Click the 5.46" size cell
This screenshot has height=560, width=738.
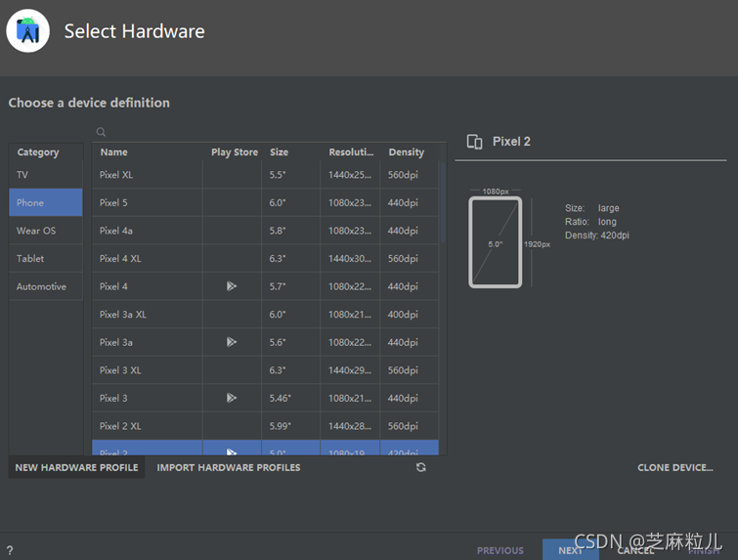coord(291,398)
